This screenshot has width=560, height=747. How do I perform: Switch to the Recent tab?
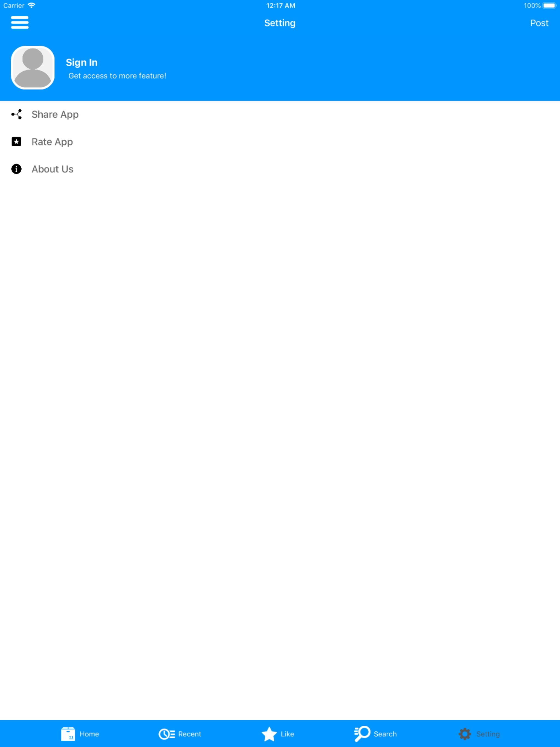click(x=180, y=734)
